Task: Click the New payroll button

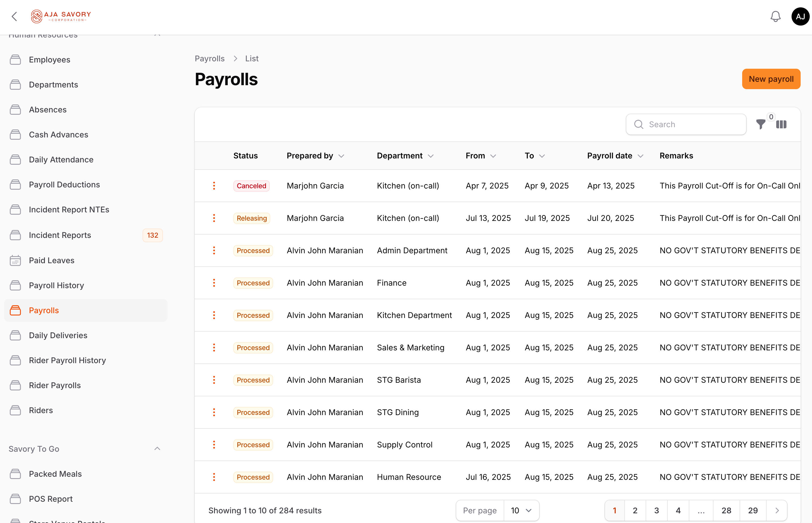Action: tap(771, 79)
